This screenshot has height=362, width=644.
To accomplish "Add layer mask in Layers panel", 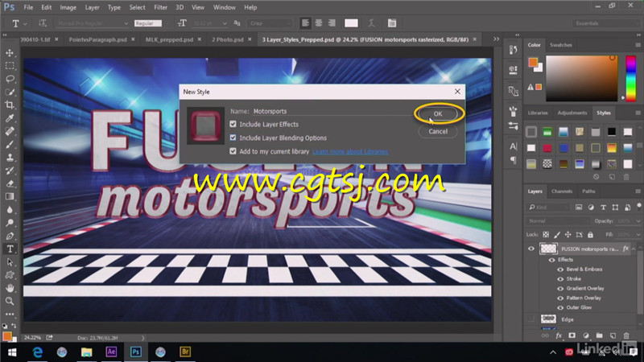I will (572, 335).
